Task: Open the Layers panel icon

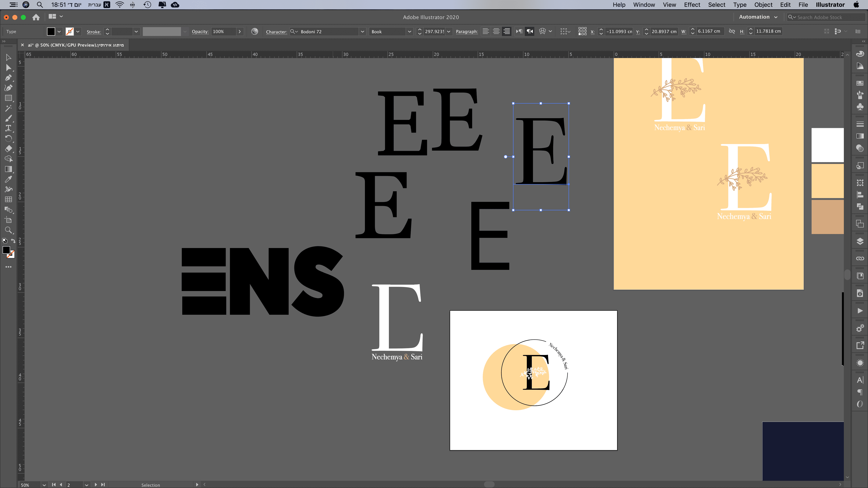Action: (x=860, y=241)
